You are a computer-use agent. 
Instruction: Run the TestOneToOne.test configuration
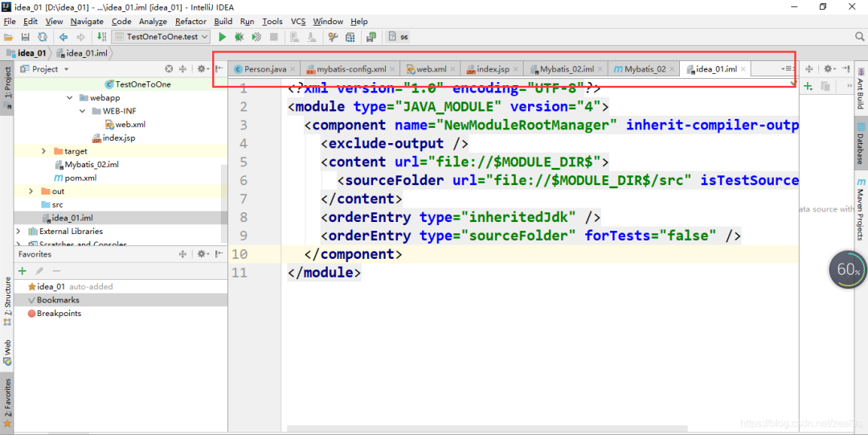click(222, 37)
